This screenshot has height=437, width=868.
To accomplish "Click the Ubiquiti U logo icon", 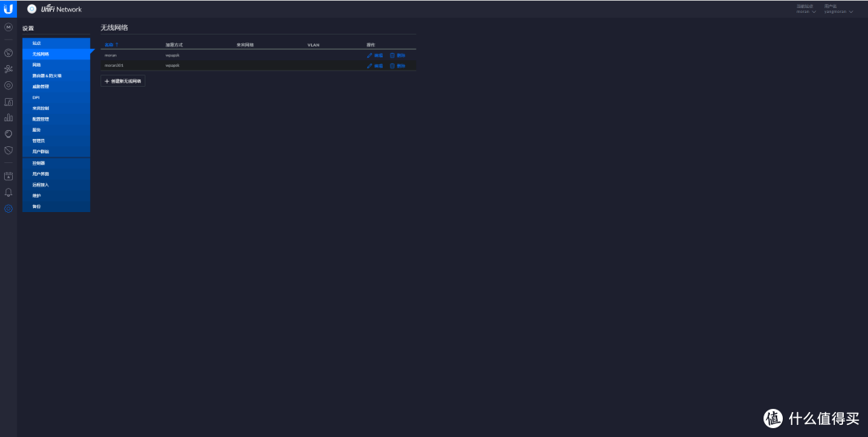I will tap(8, 9).
